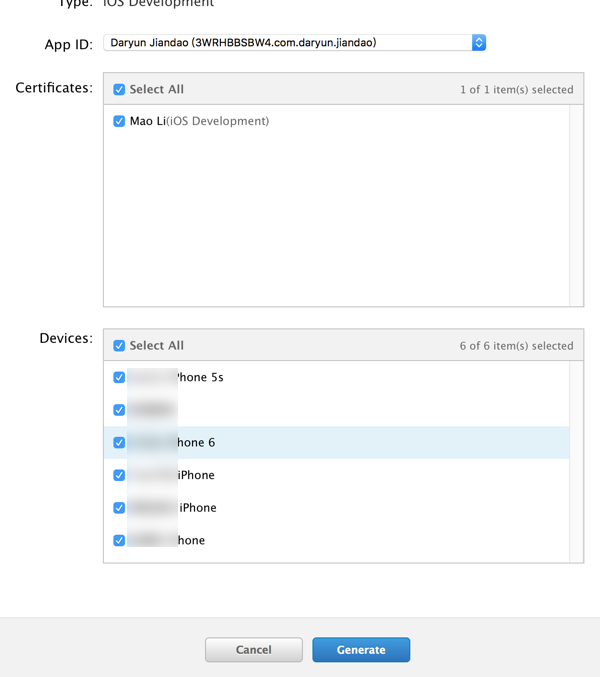The image size is (600, 677).
Task: Toggle Select All checkbox under Devices
Action: (x=119, y=345)
